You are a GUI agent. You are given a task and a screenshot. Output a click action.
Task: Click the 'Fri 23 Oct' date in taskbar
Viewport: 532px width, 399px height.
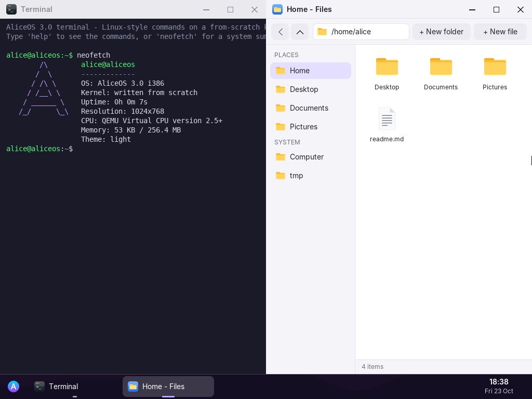point(499,391)
